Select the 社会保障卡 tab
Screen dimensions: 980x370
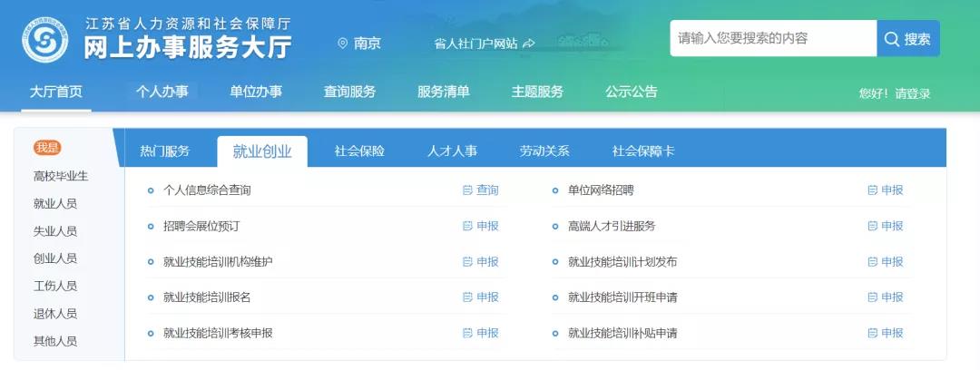[643, 151]
